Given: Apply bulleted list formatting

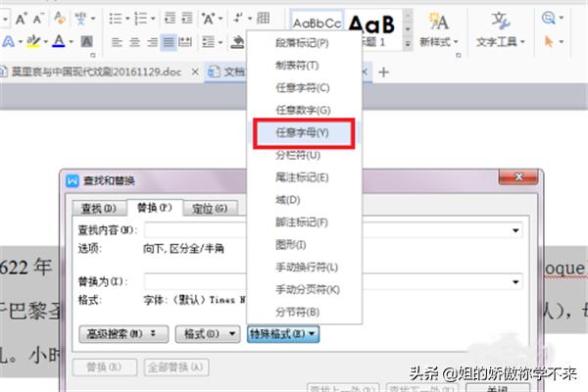Looking at the screenshot, I should click(x=116, y=18).
